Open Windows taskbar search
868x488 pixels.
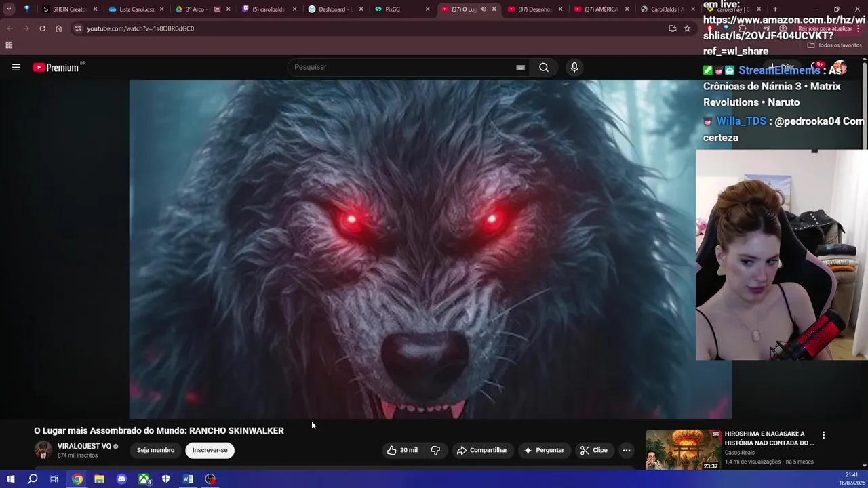(x=33, y=479)
